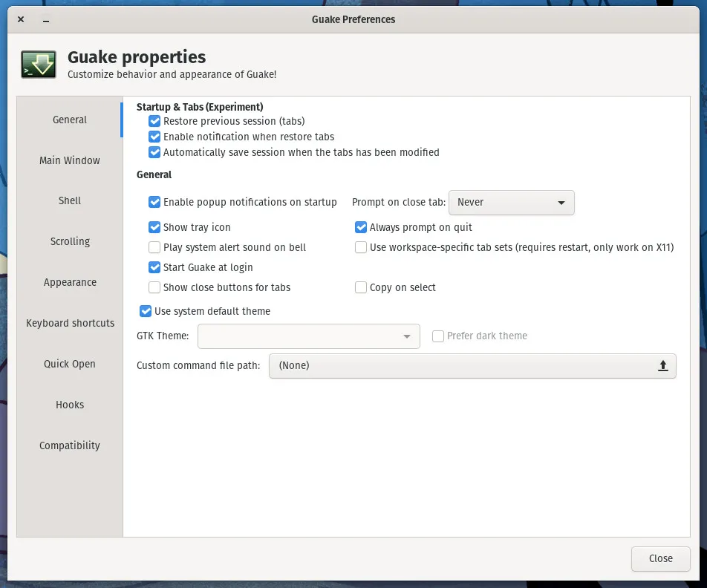Click the Custom command file path label
707x588 pixels.
(x=198, y=366)
